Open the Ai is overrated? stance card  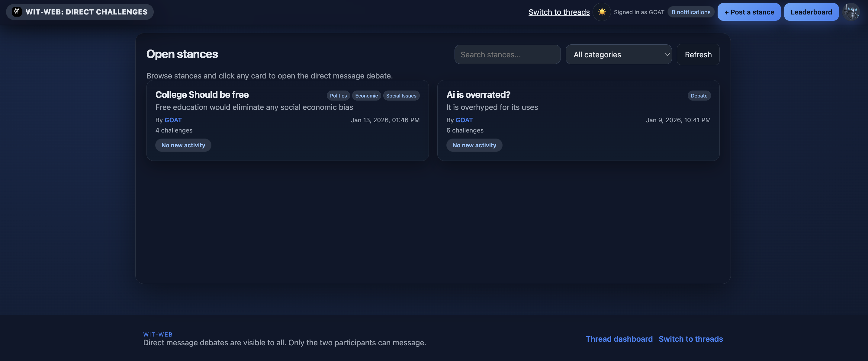point(478,95)
